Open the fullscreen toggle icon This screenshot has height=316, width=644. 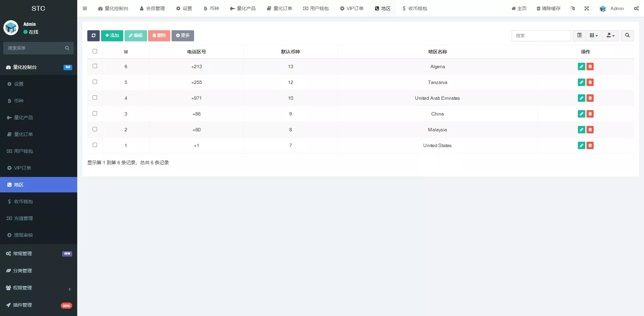point(587,8)
